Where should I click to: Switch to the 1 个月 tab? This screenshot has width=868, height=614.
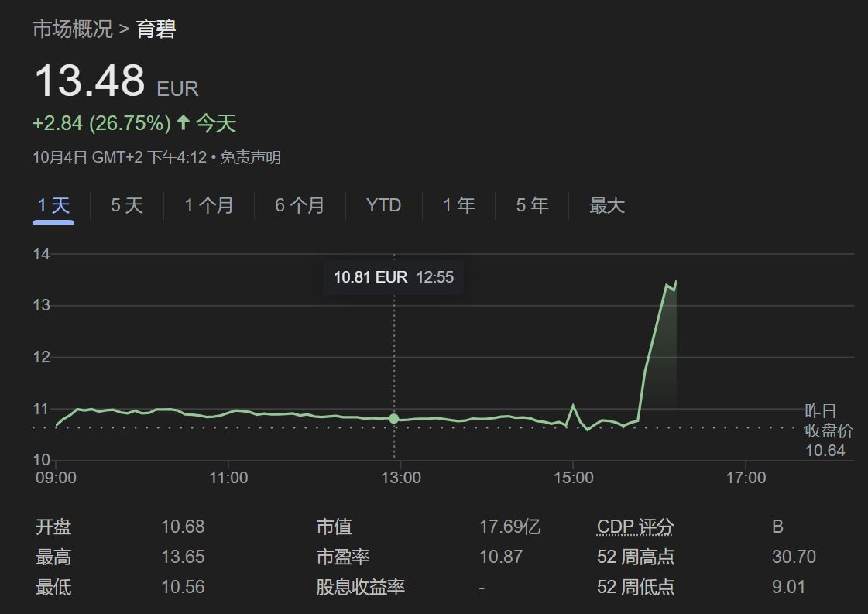pyautogui.click(x=209, y=205)
